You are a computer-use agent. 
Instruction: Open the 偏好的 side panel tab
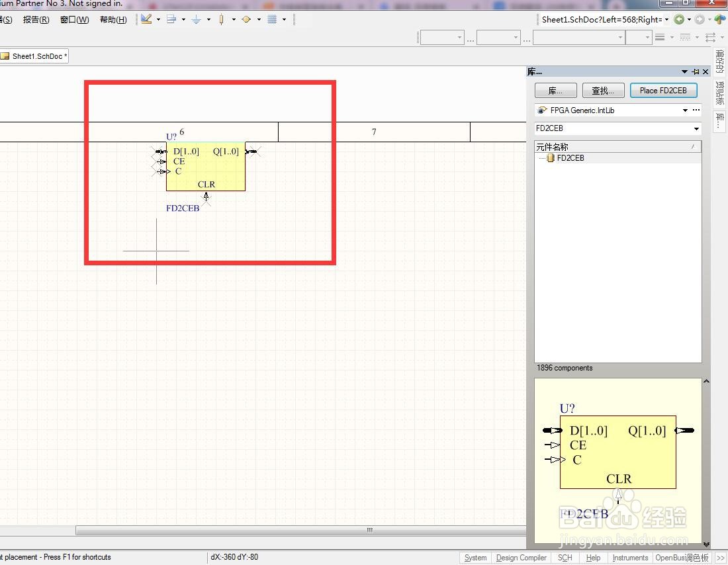coord(719,61)
